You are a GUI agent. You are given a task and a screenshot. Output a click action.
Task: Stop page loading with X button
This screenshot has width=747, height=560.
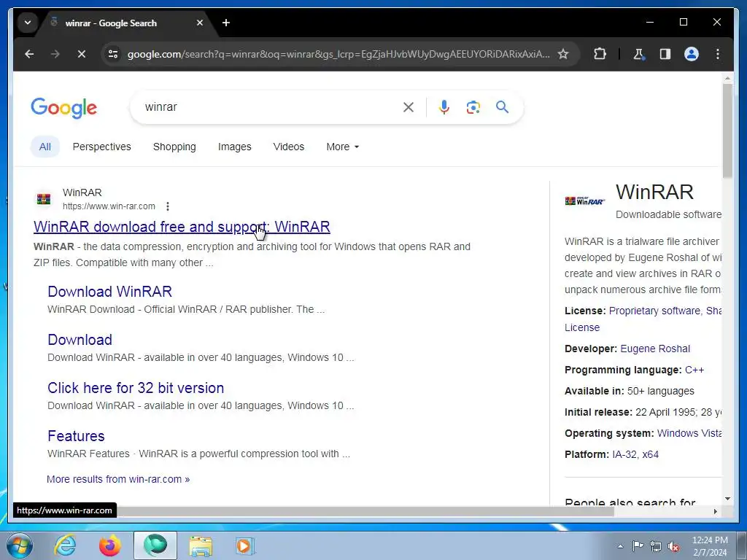82,54
